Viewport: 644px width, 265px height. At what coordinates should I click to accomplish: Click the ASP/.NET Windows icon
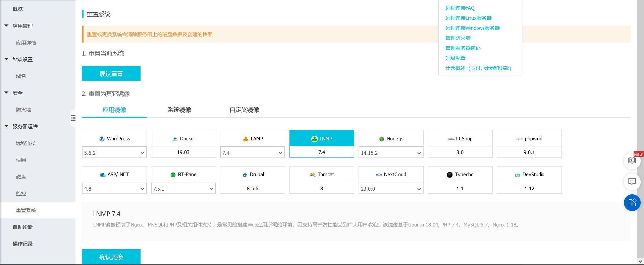103,175
